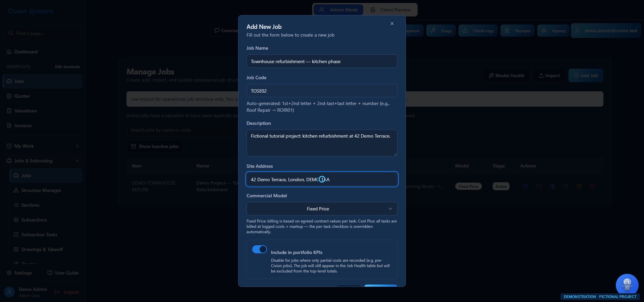
Task: Click the Settings gear icon
Action: (9, 273)
